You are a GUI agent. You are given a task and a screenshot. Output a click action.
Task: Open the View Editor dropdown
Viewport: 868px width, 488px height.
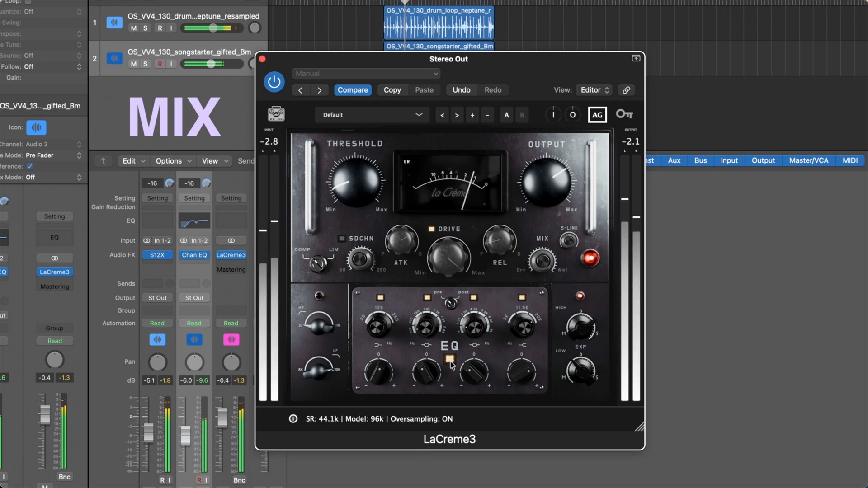pyautogui.click(x=594, y=90)
